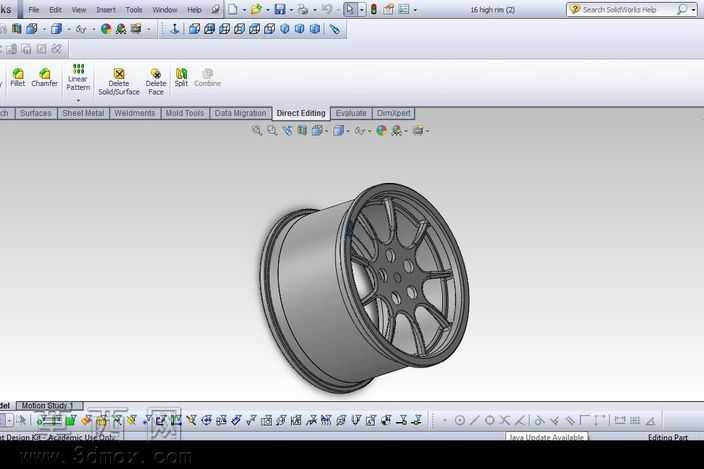
Task: Click the wheel rim model in viewport
Action: coord(365,287)
